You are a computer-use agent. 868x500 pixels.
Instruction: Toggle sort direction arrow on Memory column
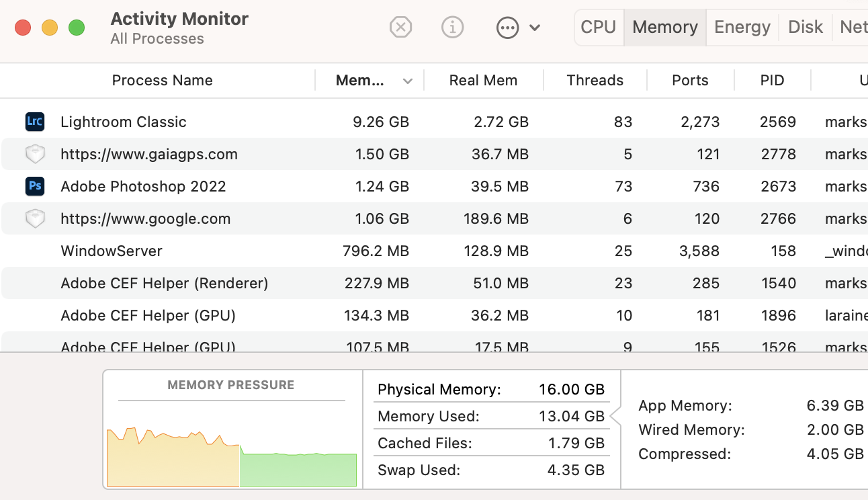408,81
